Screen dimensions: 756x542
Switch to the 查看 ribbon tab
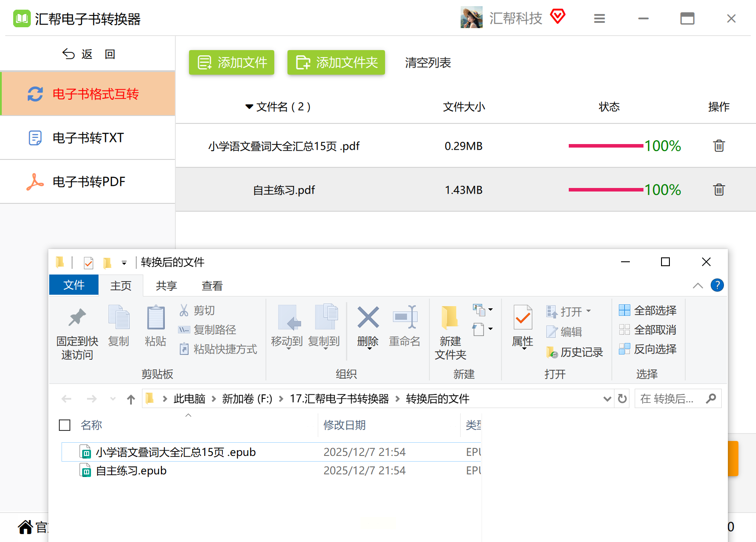pyautogui.click(x=212, y=286)
